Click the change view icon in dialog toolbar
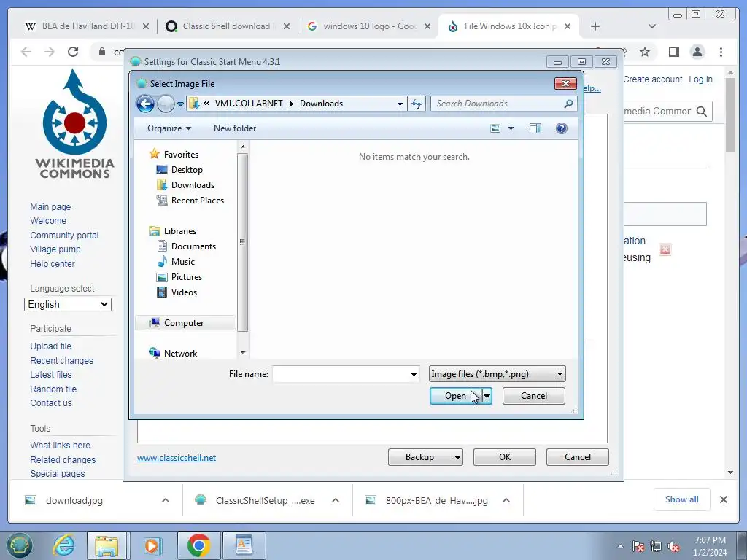 pos(495,128)
